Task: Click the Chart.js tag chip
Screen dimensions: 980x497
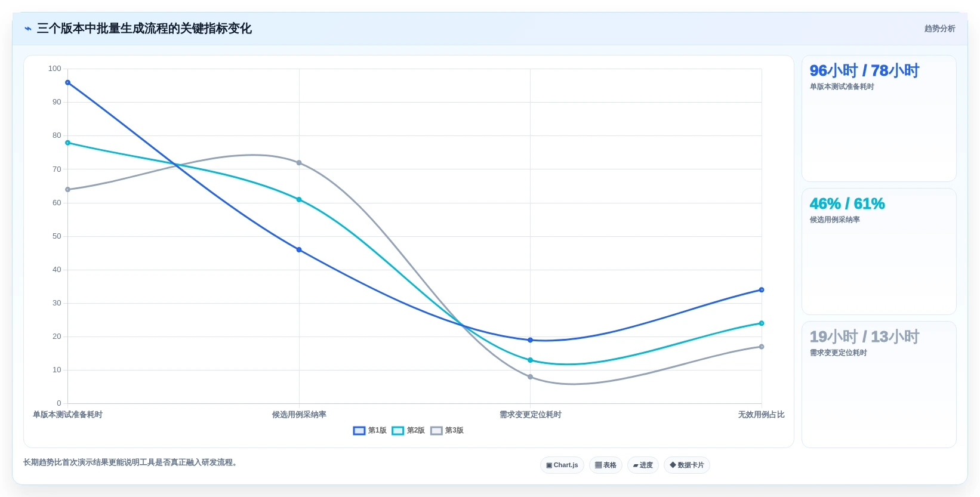Action: tap(562, 465)
